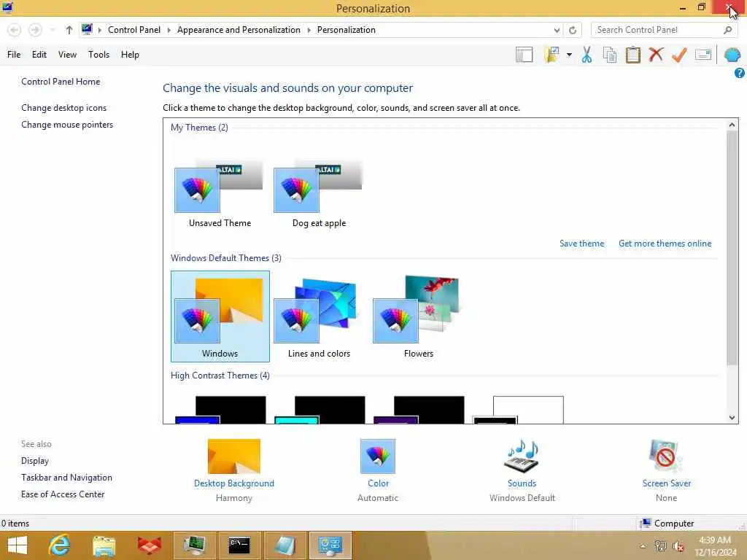This screenshot has height=560, width=747.
Task: Click the Paste clipboard toolbar icon
Action: click(x=632, y=55)
